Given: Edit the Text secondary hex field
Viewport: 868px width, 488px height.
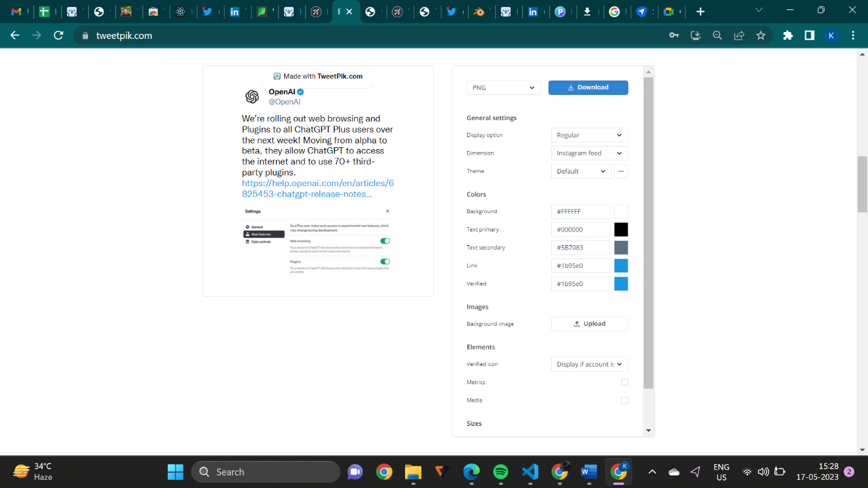Looking at the screenshot, I should tap(581, 248).
